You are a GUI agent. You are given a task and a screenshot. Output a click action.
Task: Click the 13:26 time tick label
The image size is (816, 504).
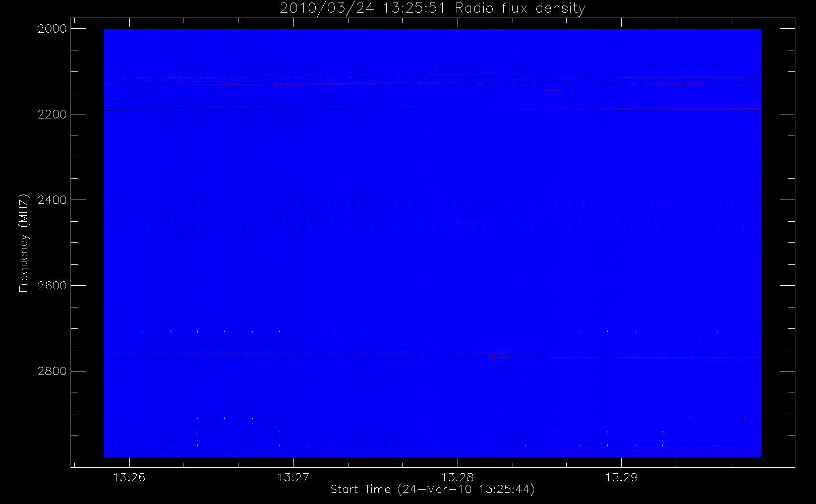(129, 477)
